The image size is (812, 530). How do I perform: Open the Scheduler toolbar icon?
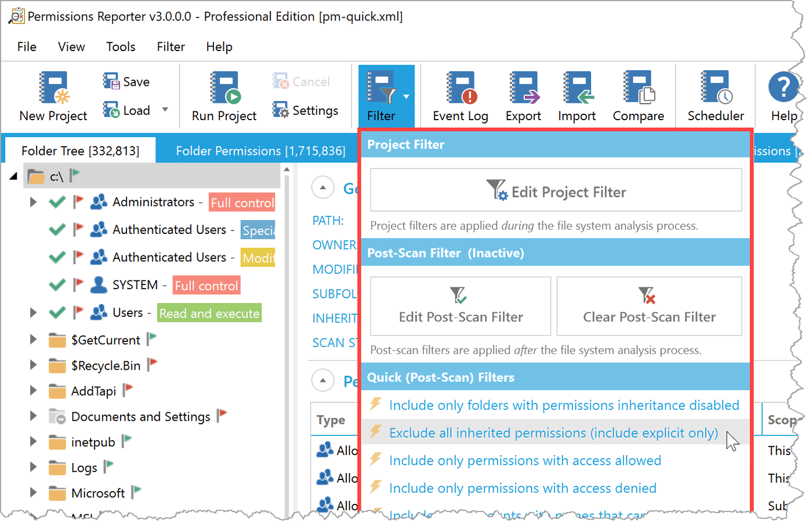716,88
